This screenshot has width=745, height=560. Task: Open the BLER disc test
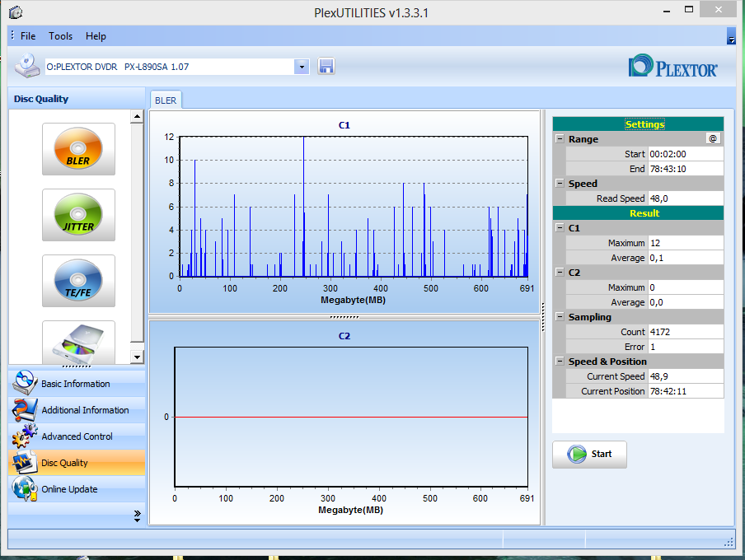(78, 149)
